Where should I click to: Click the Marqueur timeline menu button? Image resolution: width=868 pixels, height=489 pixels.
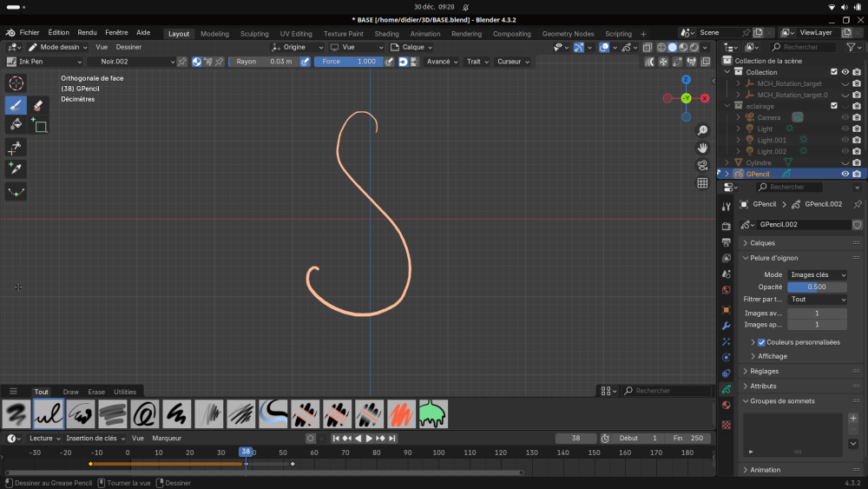click(167, 439)
